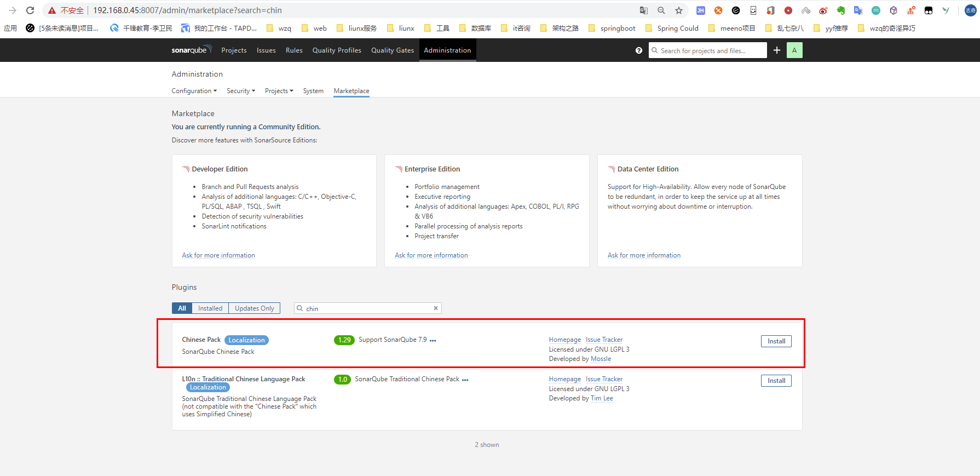The width and height of the screenshot is (980, 476).
Task: Click the Search for projects and files field
Action: click(x=708, y=50)
